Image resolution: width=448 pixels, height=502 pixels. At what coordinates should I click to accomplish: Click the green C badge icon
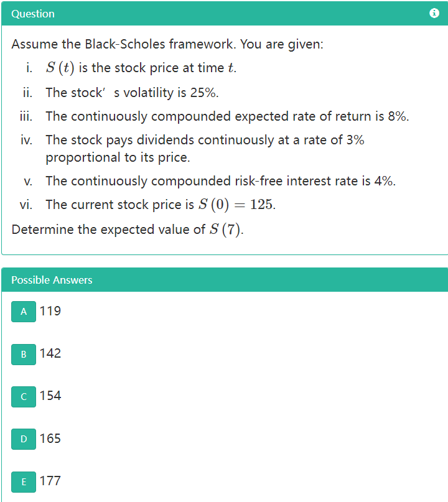click(23, 397)
